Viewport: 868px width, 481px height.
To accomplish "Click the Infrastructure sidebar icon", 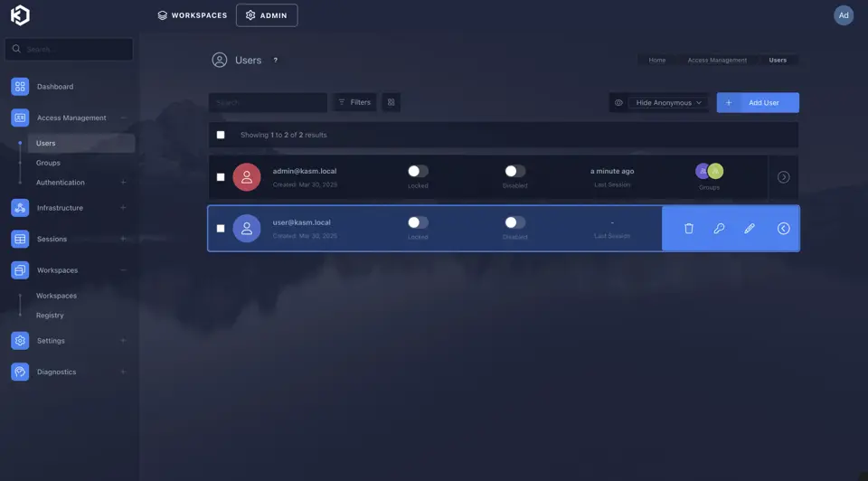I will [x=20, y=208].
